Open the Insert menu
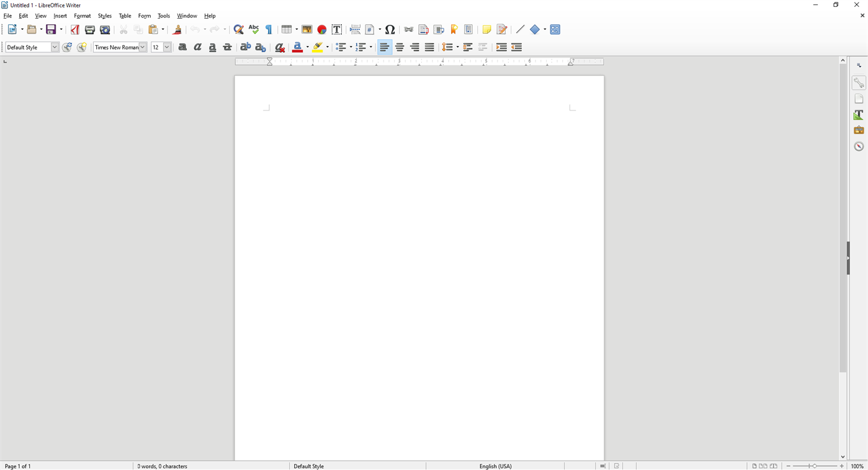 pos(60,16)
